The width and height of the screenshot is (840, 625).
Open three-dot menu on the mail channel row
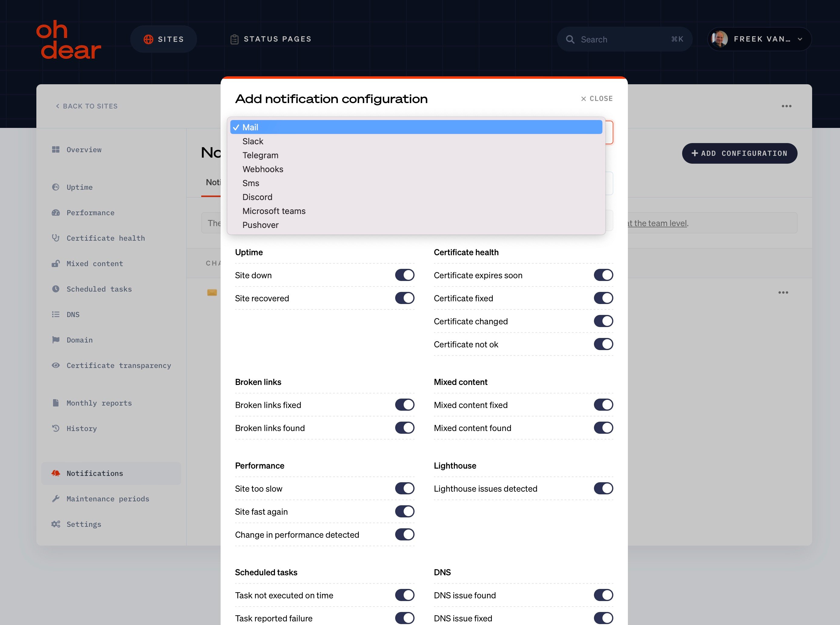click(783, 292)
